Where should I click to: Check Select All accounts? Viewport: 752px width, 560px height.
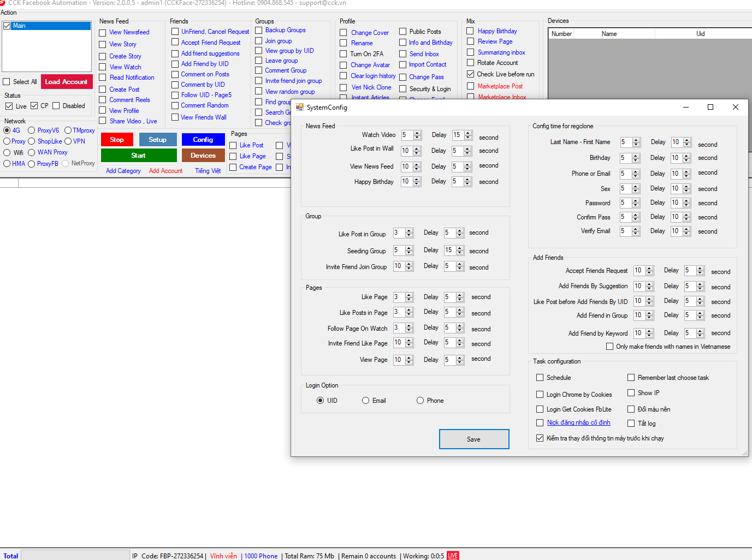coord(7,82)
